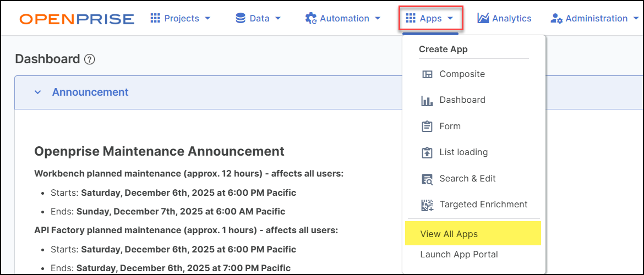Click the Openprise logo

point(77,19)
